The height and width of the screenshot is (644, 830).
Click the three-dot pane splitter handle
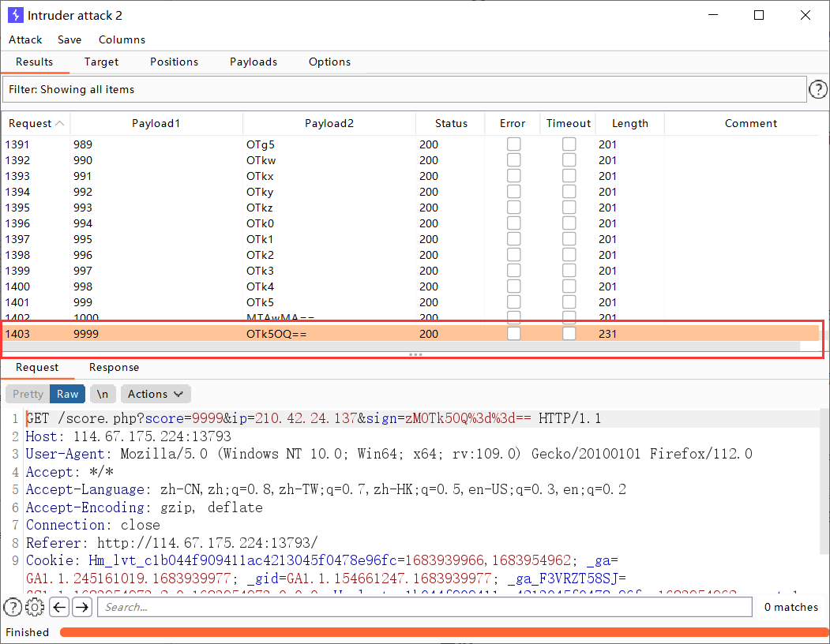click(x=415, y=354)
